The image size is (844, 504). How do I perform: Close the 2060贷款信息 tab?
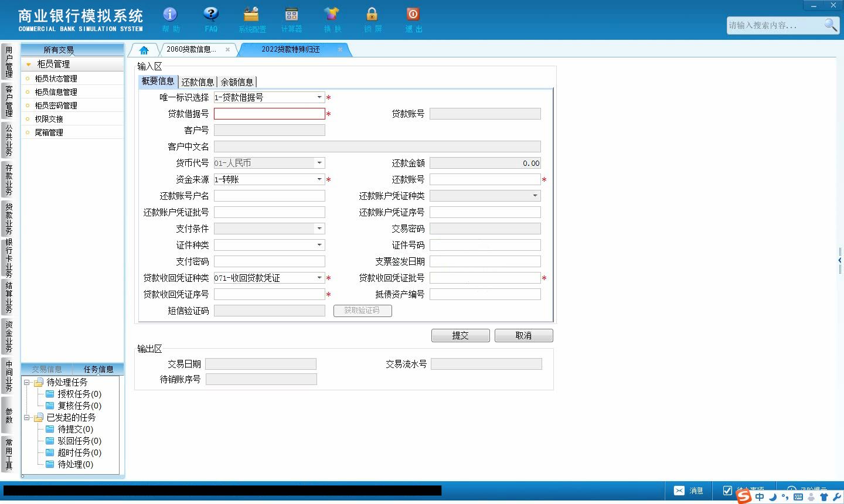pyautogui.click(x=227, y=50)
